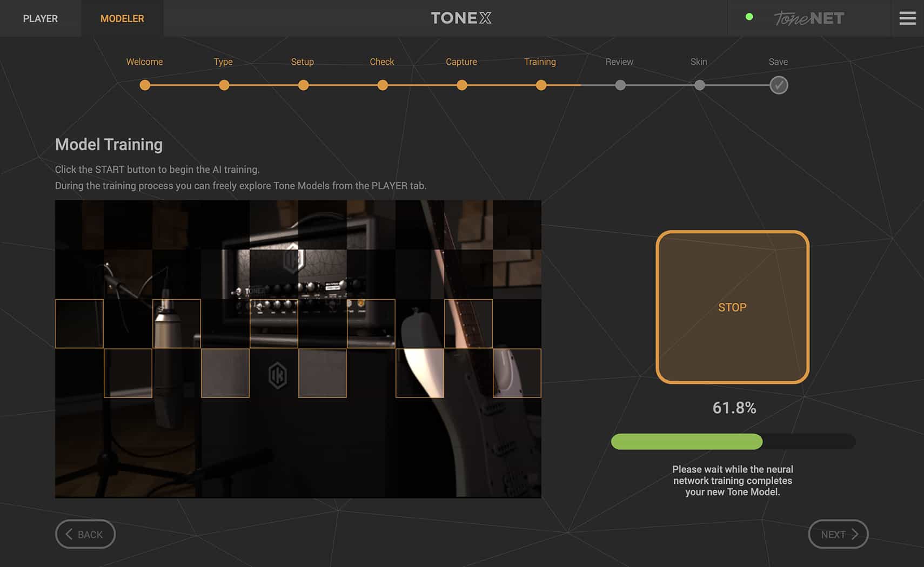
Task: Click the Check step dot
Action: click(x=383, y=85)
